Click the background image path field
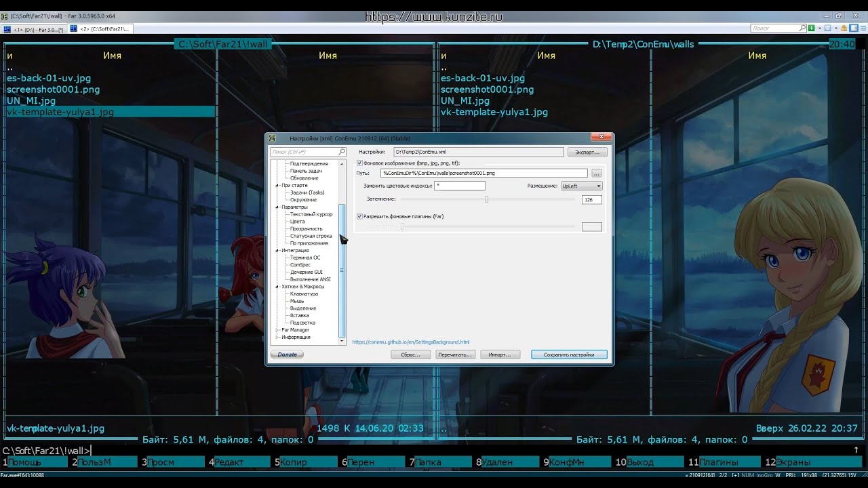Image resolution: width=868 pixels, height=488 pixels. pyautogui.click(x=484, y=174)
